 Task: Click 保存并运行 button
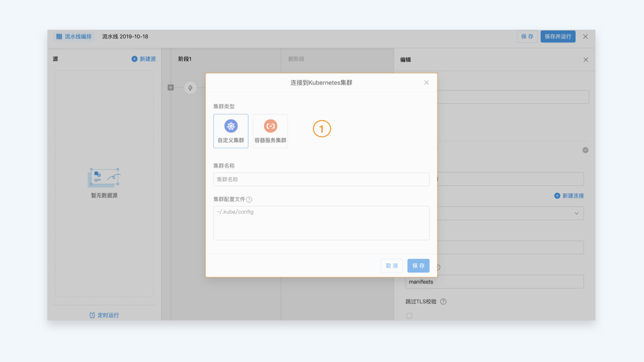pos(558,37)
